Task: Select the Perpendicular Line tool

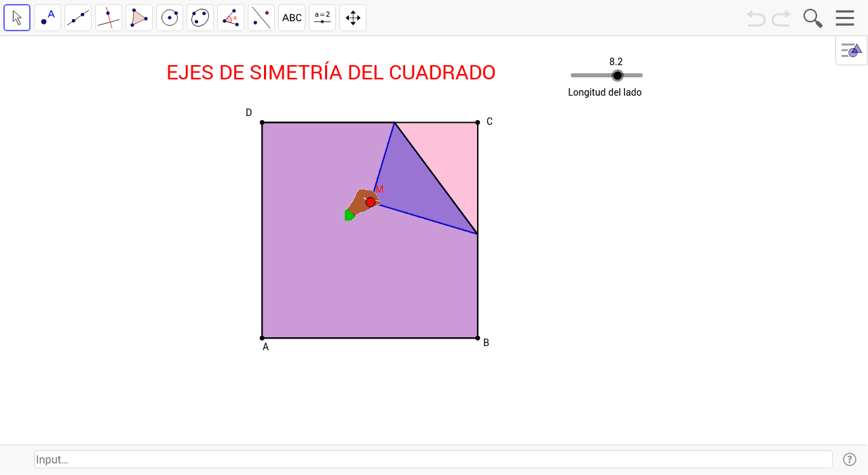Action: pyautogui.click(x=109, y=18)
